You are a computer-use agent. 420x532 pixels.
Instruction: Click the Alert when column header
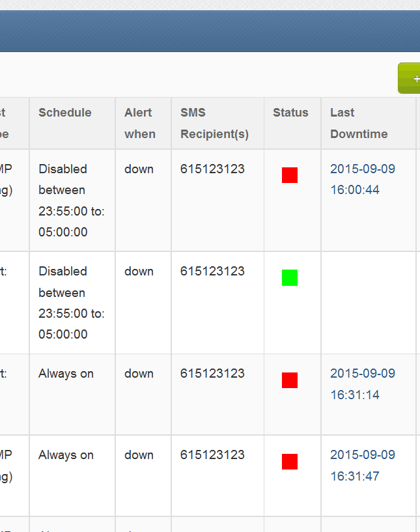140,123
